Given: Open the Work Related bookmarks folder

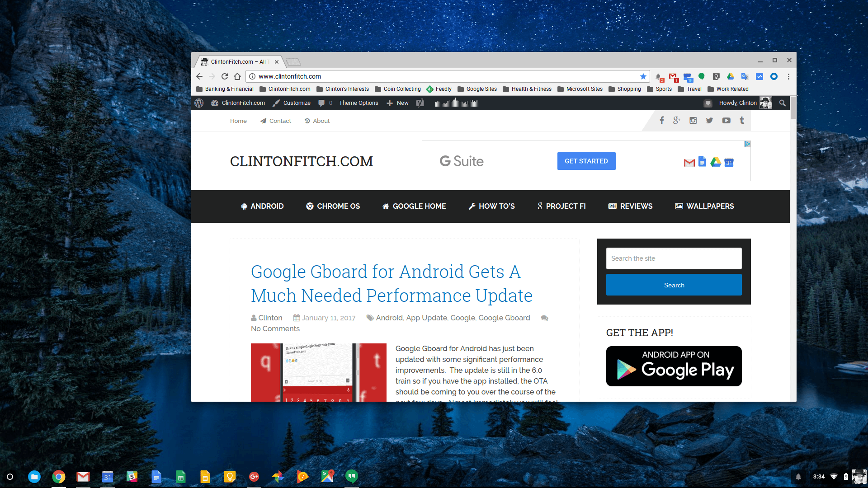Looking at the screenshot, I should (728, 89).
